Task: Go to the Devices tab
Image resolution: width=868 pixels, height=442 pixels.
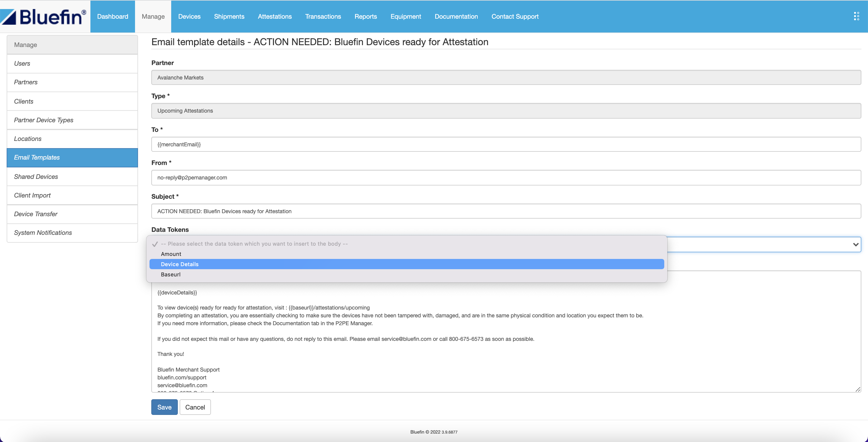Action: coord(189,17)
